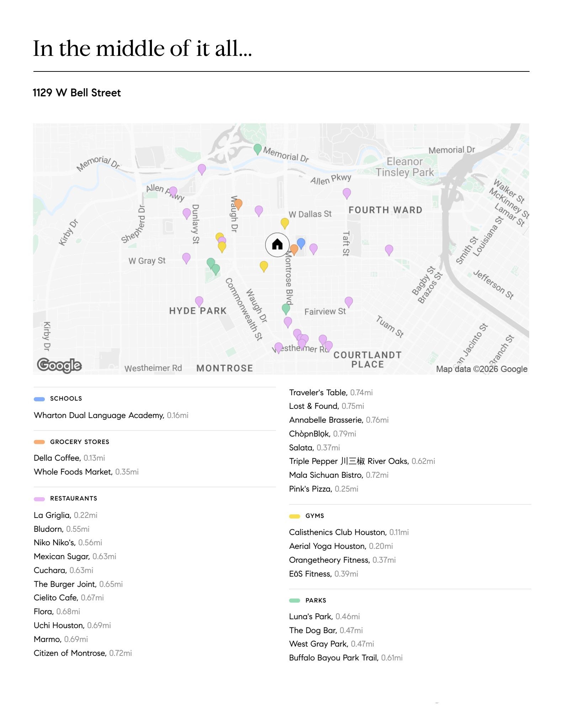
Task: Click the Whole Foods Market entry
Action: (x=86, y=472)
